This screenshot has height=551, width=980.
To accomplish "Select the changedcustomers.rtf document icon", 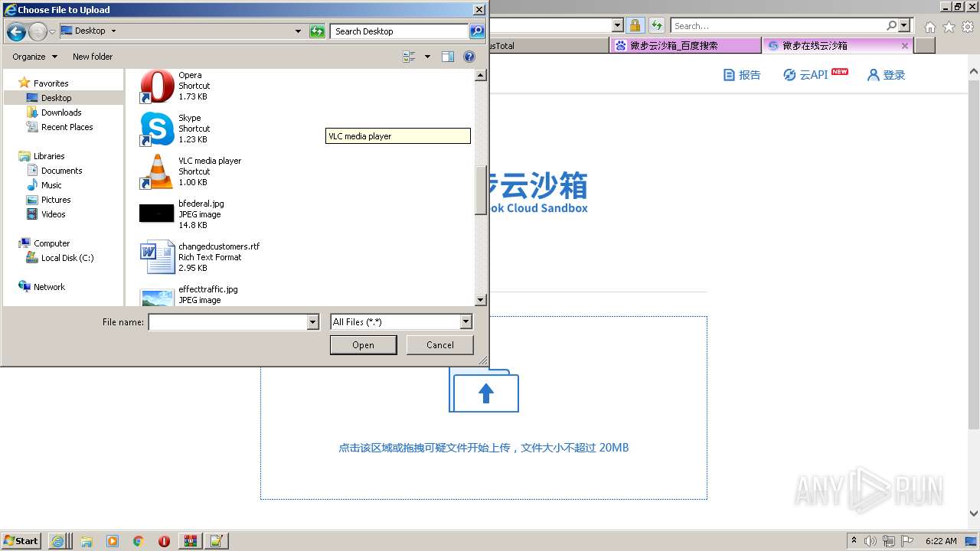I will tap(157, 257).
